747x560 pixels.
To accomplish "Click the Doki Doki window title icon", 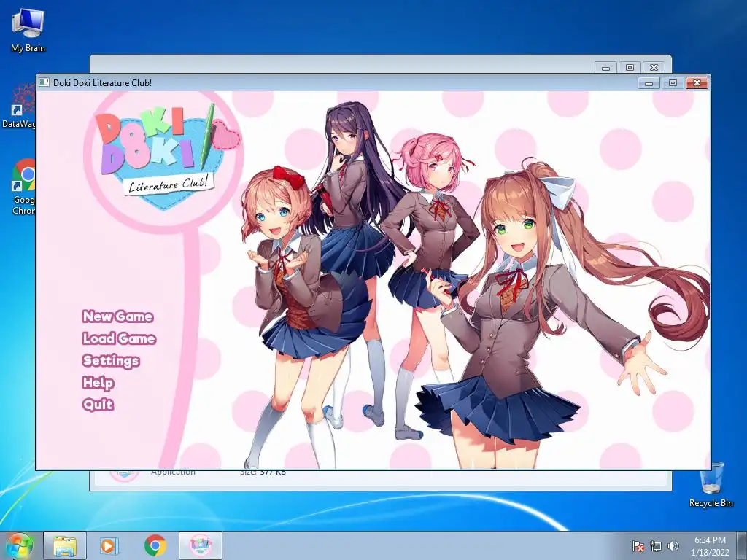I will point(44,82).
